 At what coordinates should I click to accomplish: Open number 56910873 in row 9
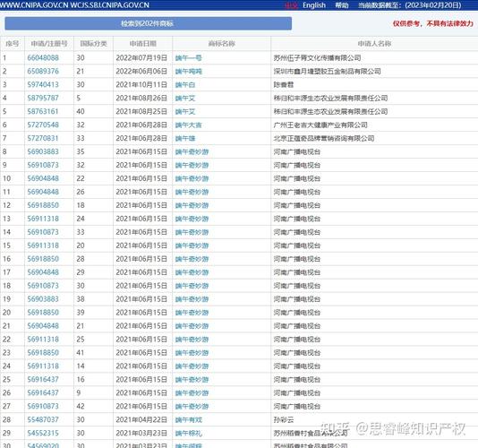43,165
